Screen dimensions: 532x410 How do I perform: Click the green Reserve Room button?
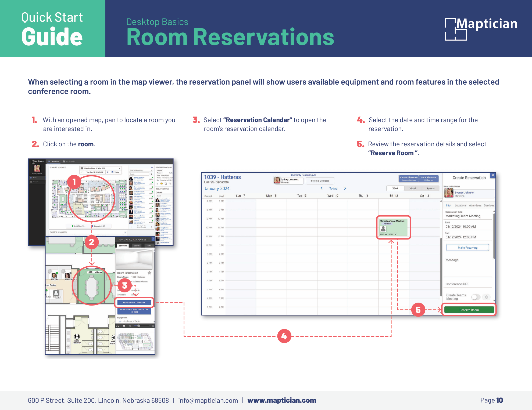pyautogui.click(x=469, y=310)
